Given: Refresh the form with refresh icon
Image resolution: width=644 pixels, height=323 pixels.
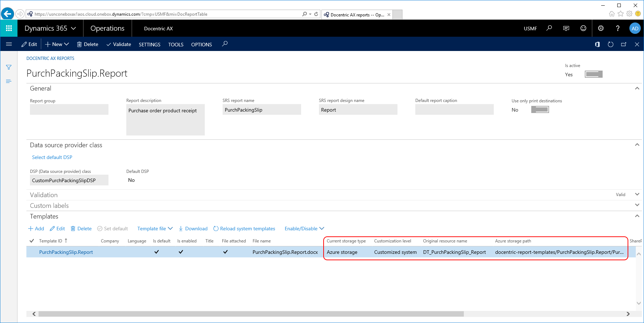Looking at the screenshot, I should tap(610, 44).
